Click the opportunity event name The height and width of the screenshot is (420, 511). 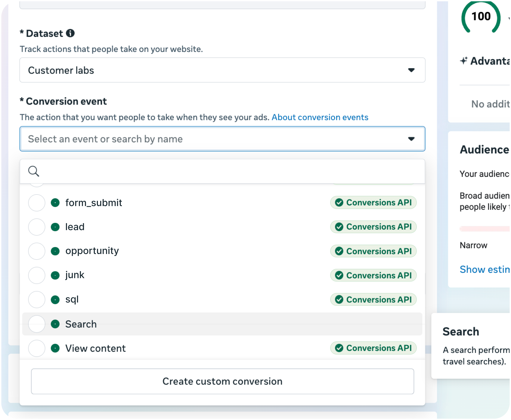tap(92, 251)
